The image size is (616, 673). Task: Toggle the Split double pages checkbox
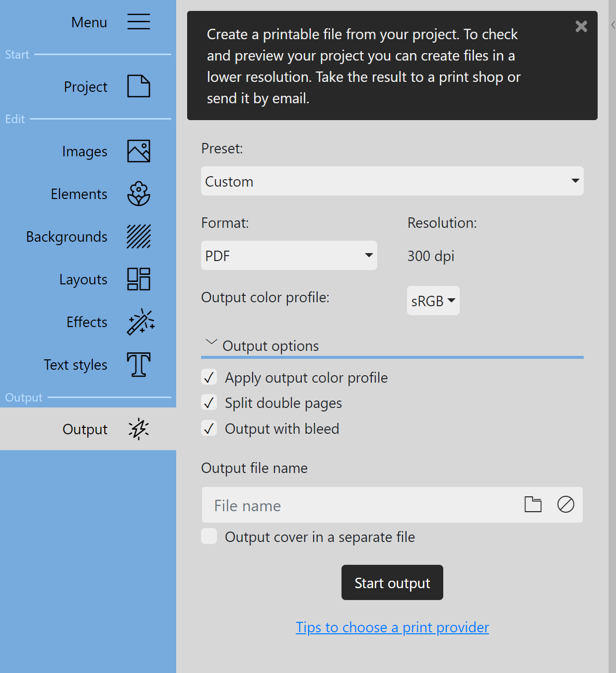coord(209,403)
